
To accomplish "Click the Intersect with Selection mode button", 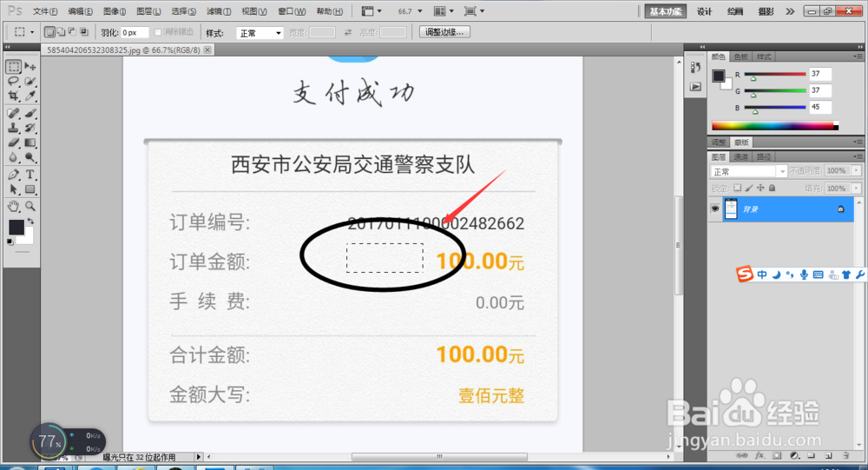I will click(x=84, y=32).
